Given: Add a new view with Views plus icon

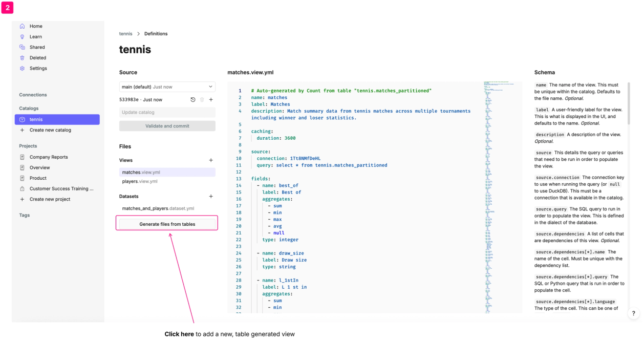Looking at the screenshot, I should (211, 160).
